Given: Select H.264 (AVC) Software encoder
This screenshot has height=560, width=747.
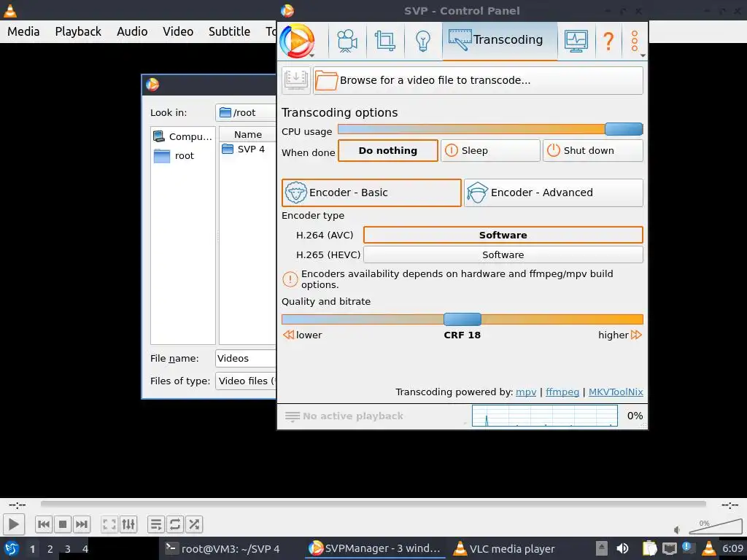Looking at the screenshot, I should point(503,235).
